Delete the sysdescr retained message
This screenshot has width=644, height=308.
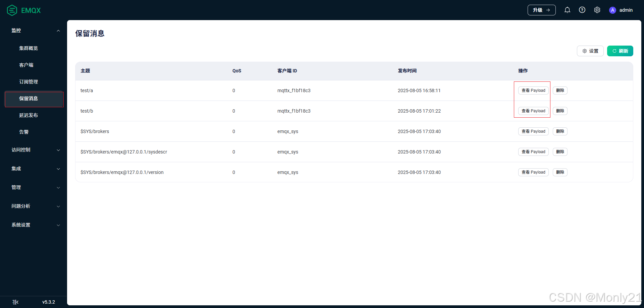tap(560, 152)
